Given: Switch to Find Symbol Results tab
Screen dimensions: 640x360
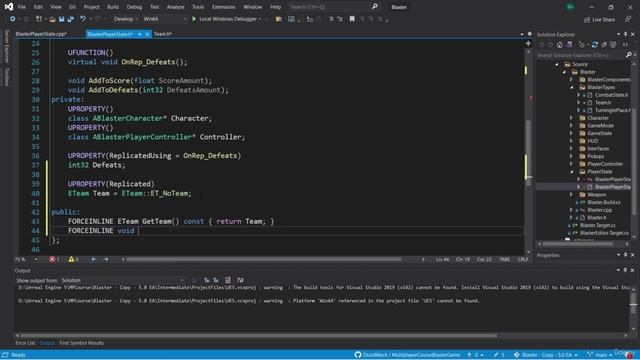Looking at the screenshot, I should pyautogui.click(x=81, y=343).
